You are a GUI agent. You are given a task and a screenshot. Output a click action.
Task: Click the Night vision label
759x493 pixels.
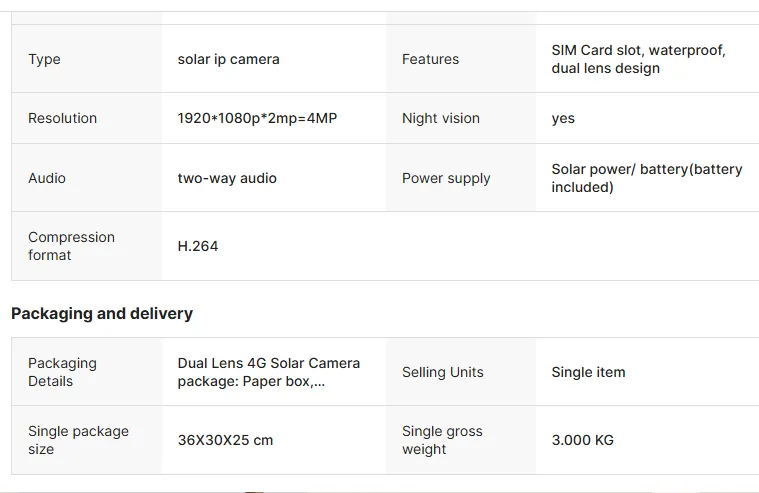[440, 118]
